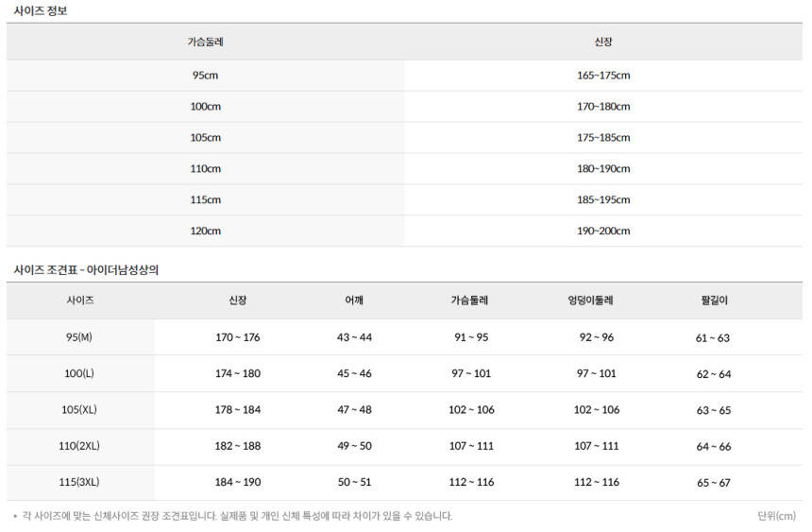This screenshot has height=532, width=812.
Task: Select the 165~175cm height cell
Action: (603, 76)
